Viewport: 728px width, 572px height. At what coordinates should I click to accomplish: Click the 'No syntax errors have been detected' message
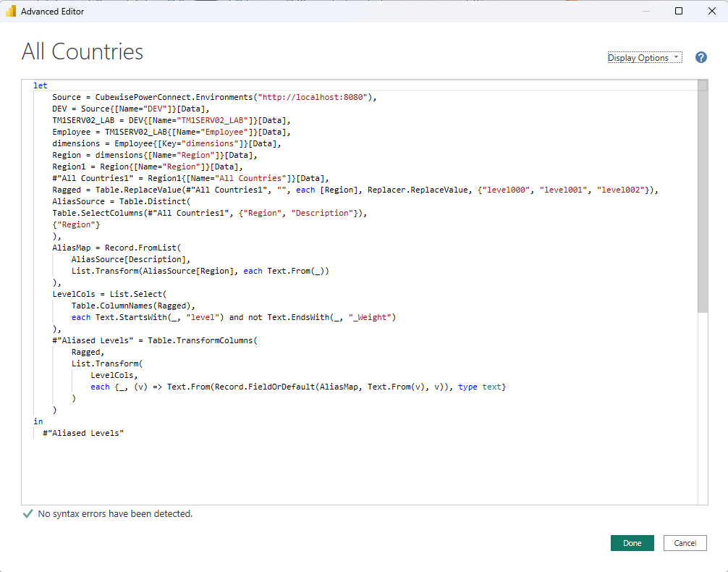(x=115, y=513)
